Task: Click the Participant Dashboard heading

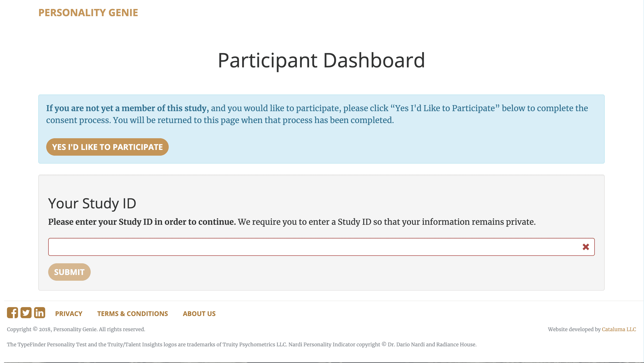Action: coord(321,61)
